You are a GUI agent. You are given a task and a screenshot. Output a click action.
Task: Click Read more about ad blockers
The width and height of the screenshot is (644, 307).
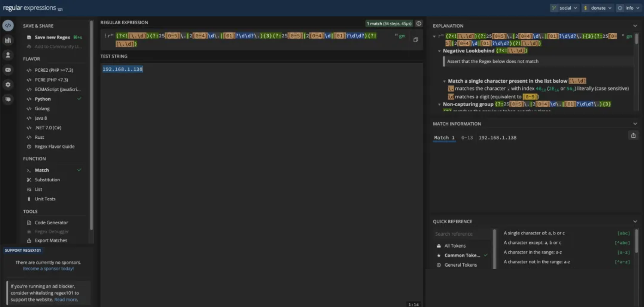click(x=66, y=300)
